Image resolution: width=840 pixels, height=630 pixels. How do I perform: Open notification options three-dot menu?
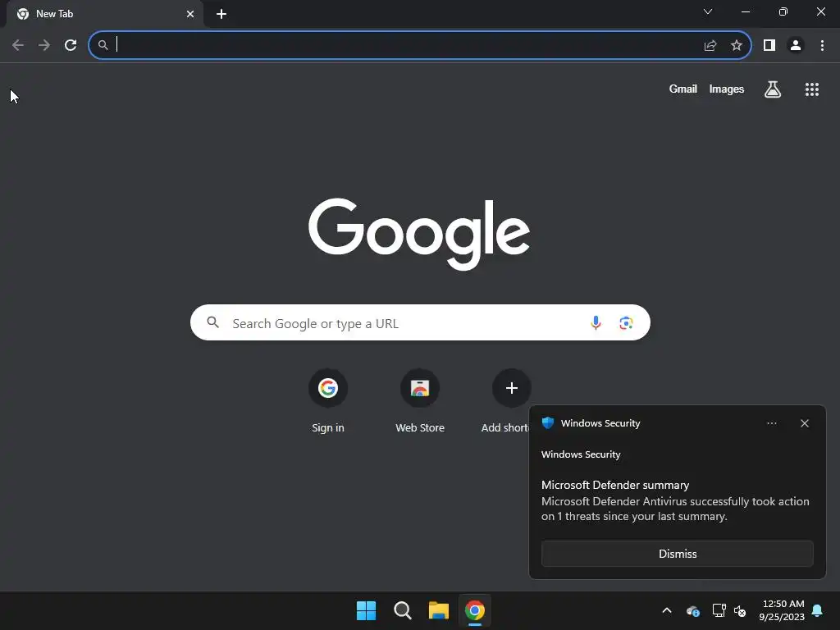771,423
